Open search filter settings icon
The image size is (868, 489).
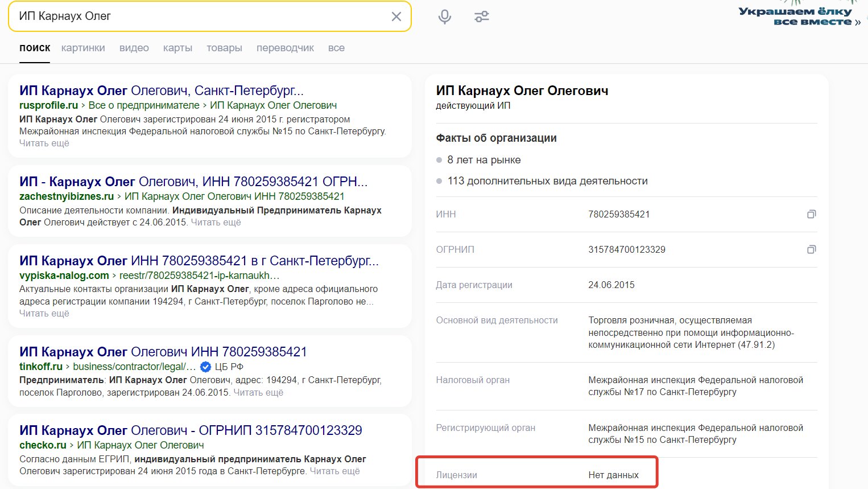coord(482,17)
